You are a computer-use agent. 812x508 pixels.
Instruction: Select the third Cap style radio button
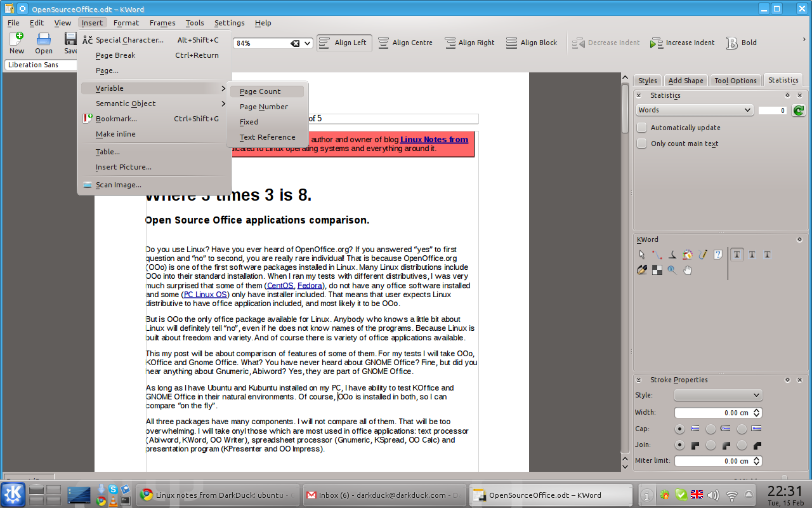742,429
